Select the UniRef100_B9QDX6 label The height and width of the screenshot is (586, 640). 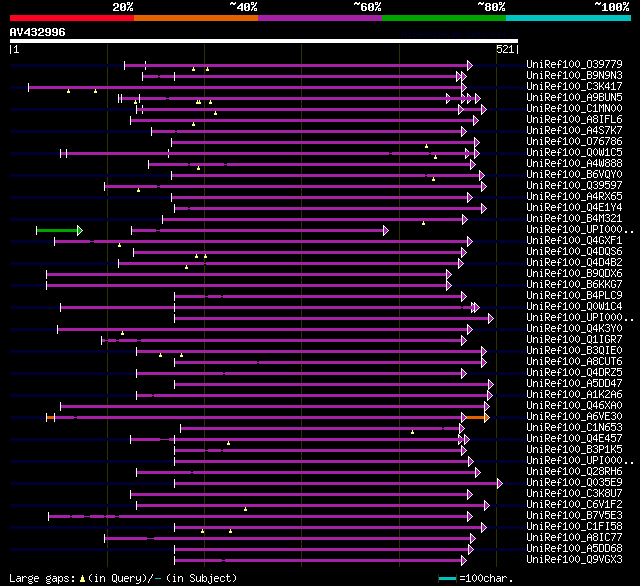(x=574, y=273)
